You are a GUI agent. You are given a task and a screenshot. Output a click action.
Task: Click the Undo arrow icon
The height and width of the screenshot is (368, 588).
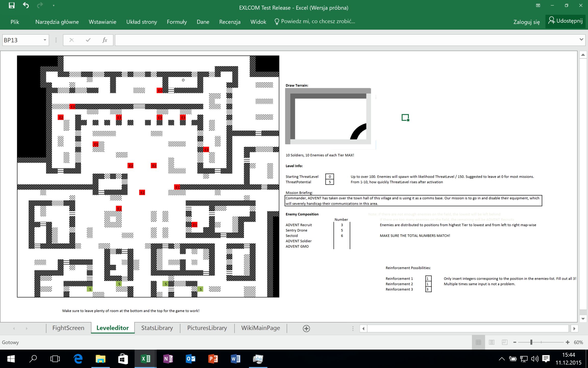26,5
